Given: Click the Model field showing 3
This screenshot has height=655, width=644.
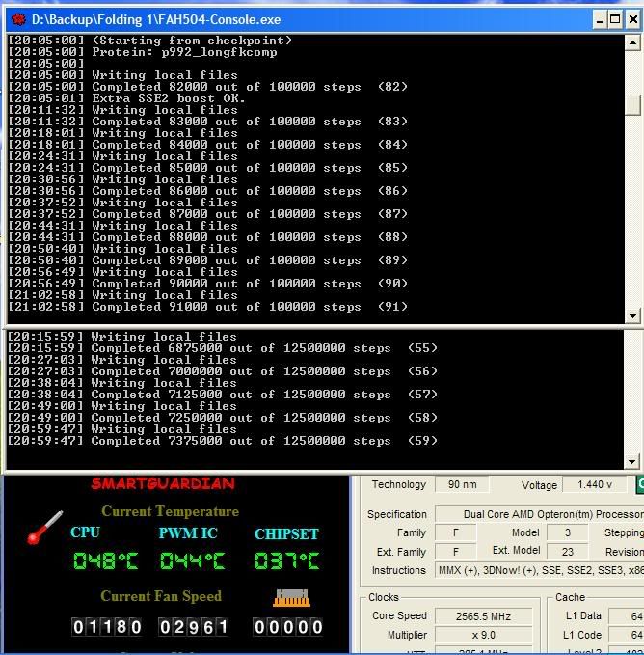Looking at the screenshot, I should 568,532.
